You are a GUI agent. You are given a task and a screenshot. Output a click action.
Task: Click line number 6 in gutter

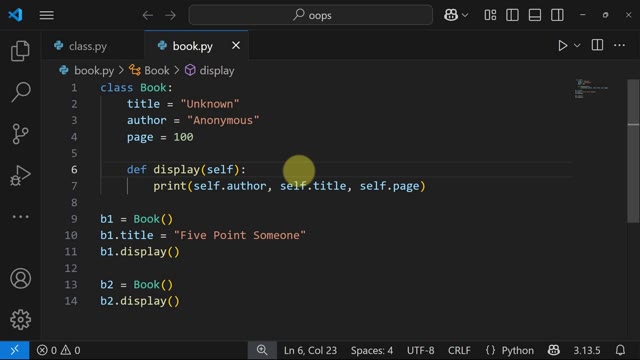[74, 169]
